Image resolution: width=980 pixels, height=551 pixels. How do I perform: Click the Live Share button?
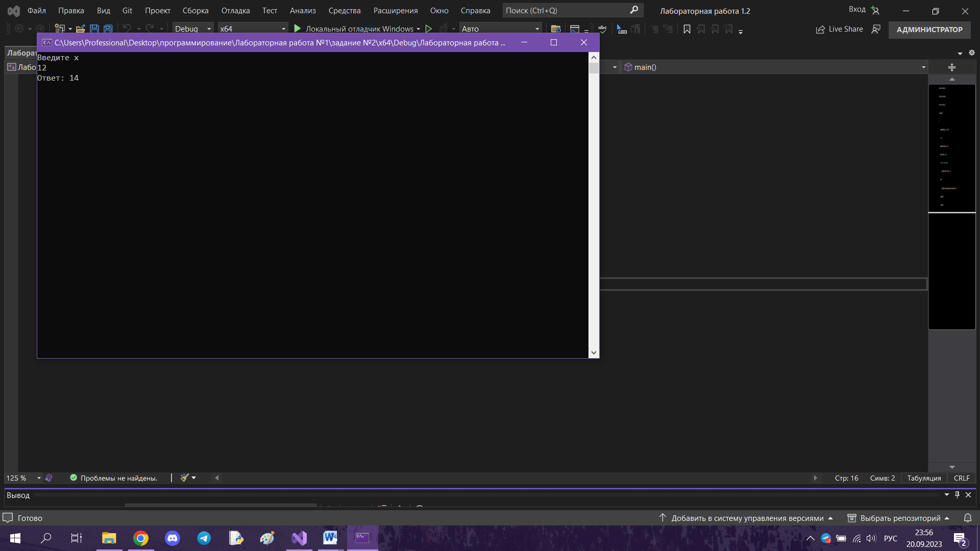840,29
